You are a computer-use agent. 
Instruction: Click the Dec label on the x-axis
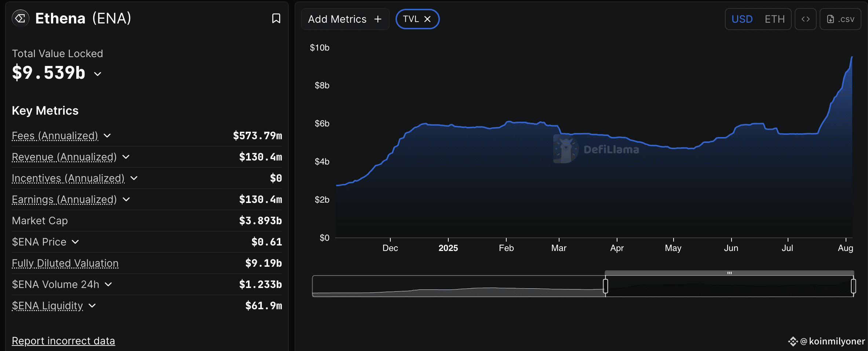(390, 248)
